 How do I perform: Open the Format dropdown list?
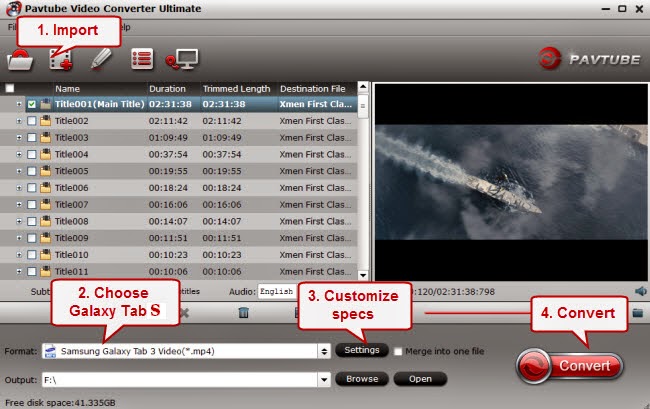tap(324, 351)
